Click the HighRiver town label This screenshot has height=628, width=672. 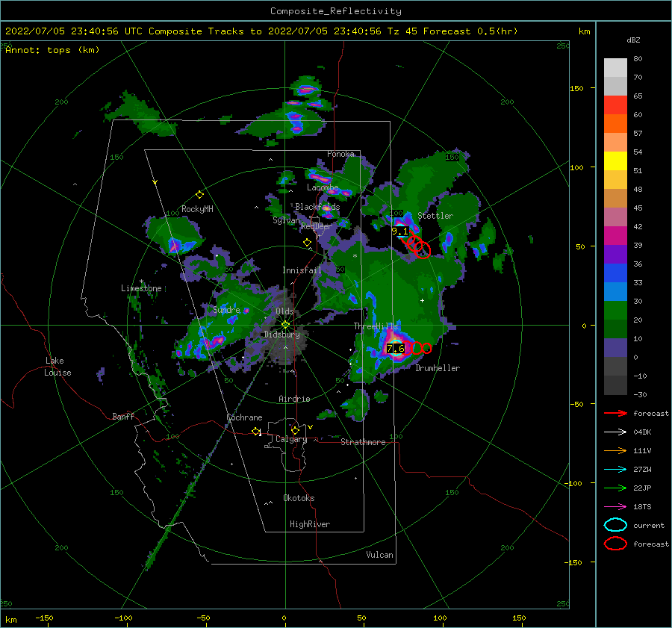point(310,524)
